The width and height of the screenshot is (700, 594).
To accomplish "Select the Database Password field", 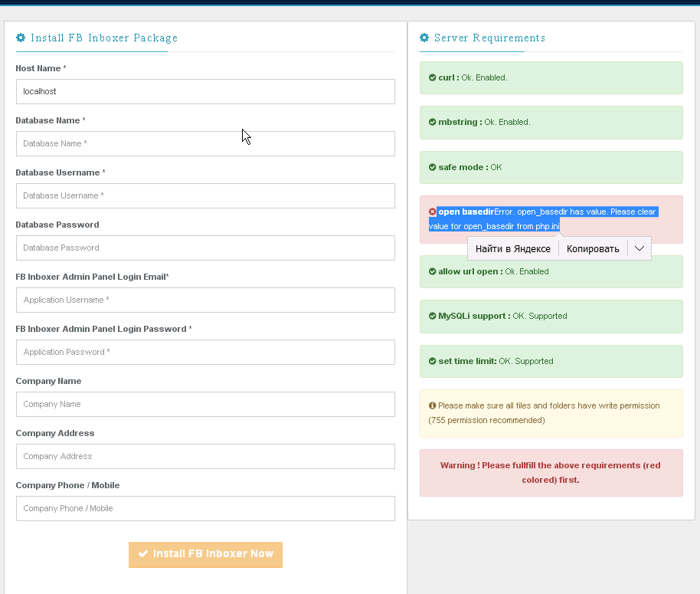I will click(x=205, y=248).
